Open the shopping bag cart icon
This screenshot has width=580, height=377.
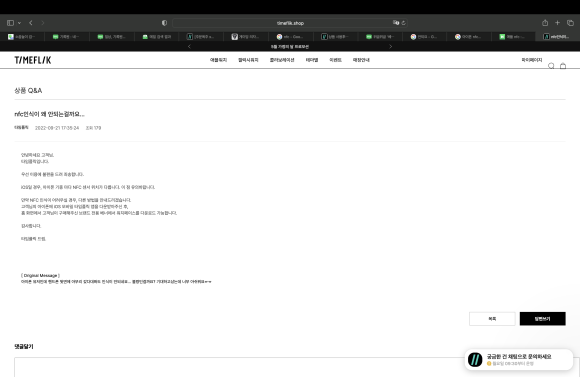(x=563, y=66)
